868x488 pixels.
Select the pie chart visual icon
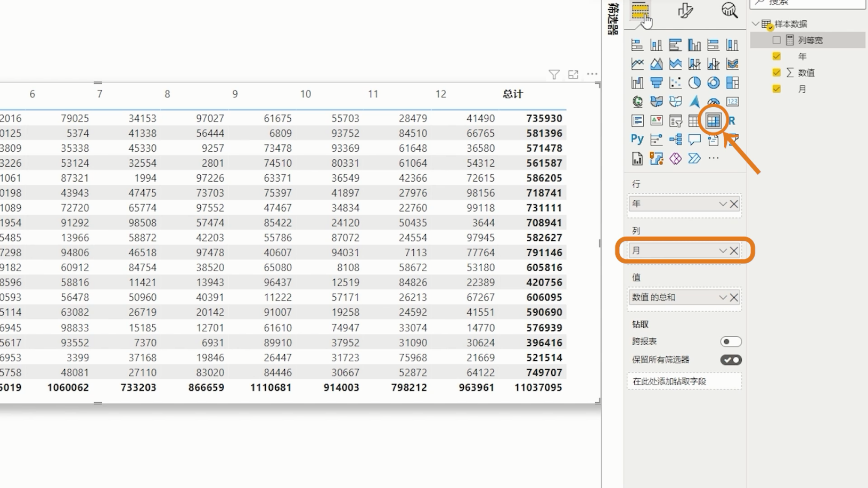tap(694, 83)
